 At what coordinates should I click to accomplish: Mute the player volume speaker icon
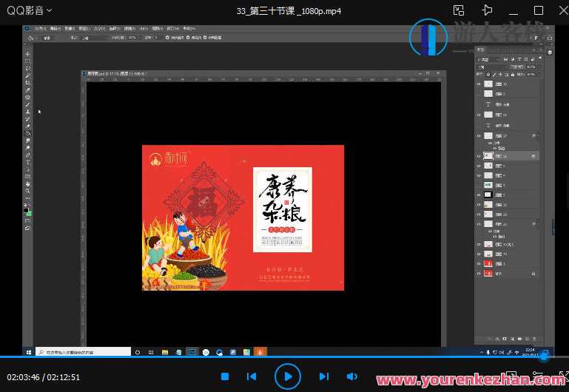point(352,376)
